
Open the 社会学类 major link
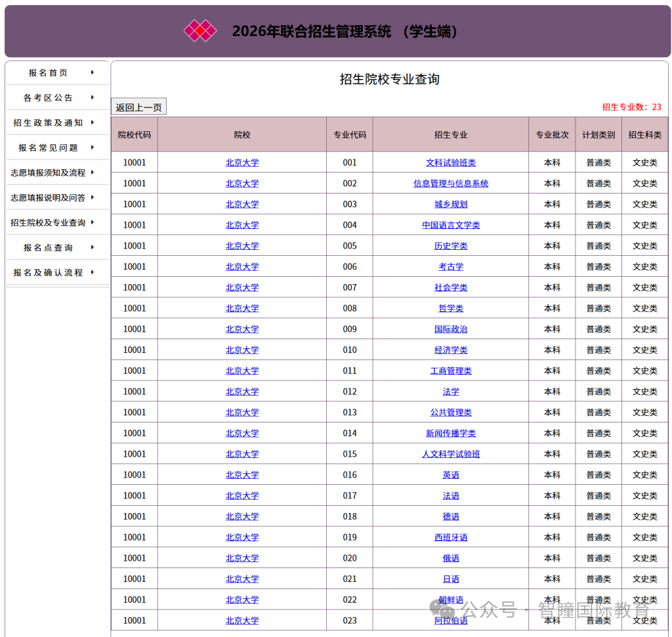click(450, 287)
